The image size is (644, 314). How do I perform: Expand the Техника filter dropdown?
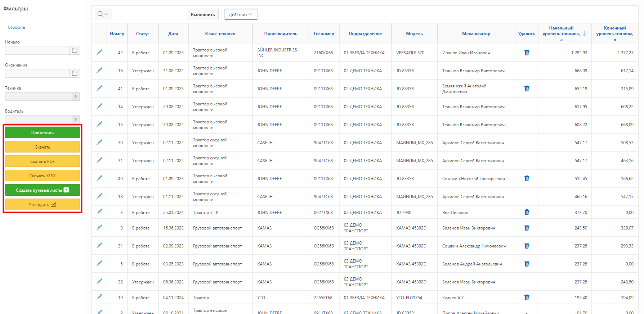coord(43,96)
